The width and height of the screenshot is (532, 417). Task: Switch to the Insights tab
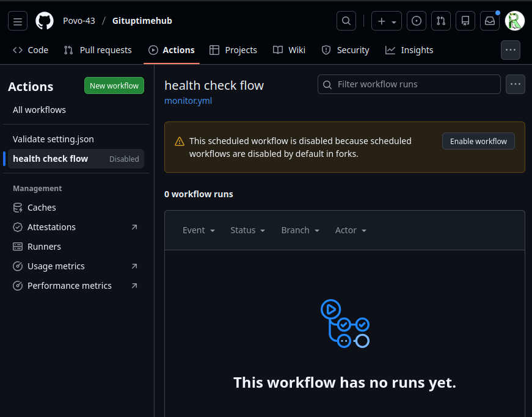click(409, 50)
